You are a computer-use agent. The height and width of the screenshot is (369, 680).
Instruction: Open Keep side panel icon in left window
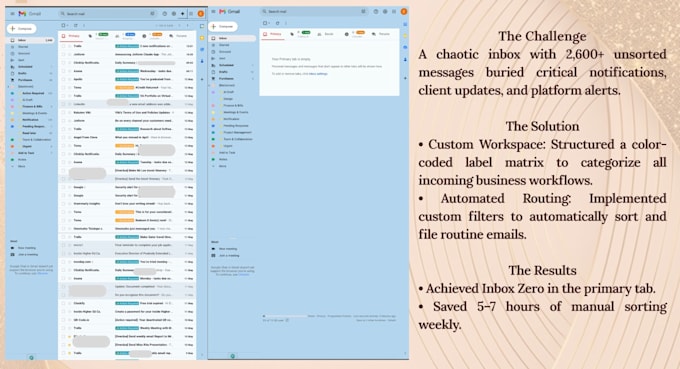(202, 38)
